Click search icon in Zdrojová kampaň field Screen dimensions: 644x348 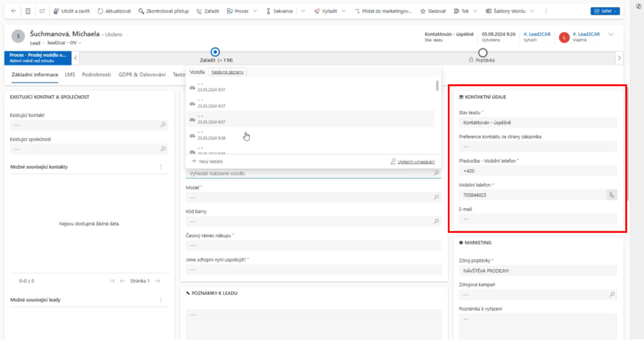tap(612, 295)
